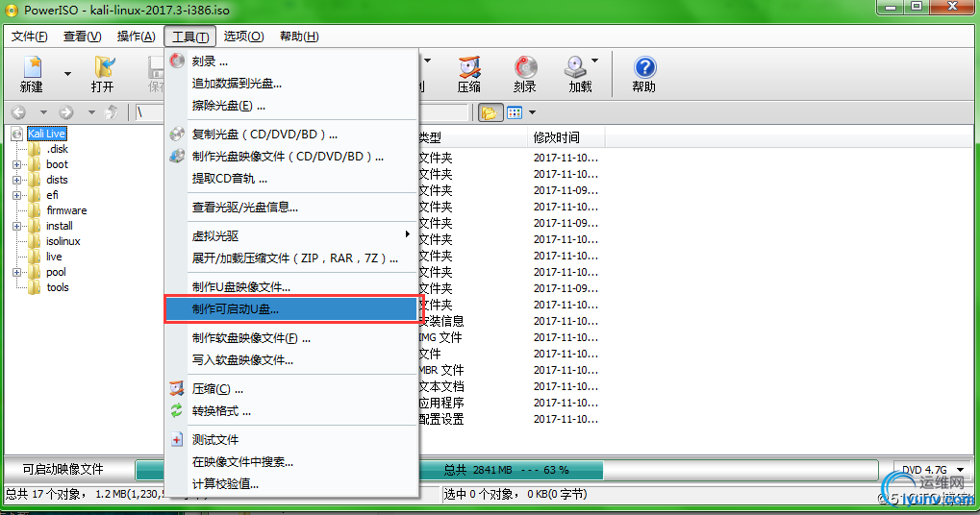Viewport: 980px width, 515px height.
Task: Open the Forward history dropdown arrow
Action: (91, 112)
